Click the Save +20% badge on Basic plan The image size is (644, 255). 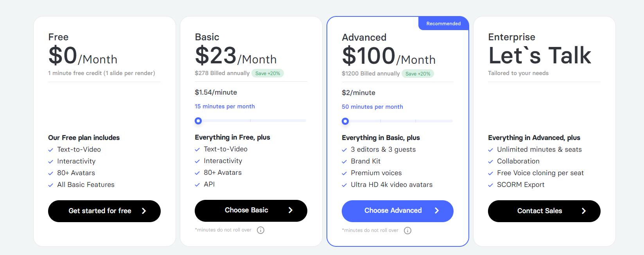pyautogui.click(x=267, y=73)
